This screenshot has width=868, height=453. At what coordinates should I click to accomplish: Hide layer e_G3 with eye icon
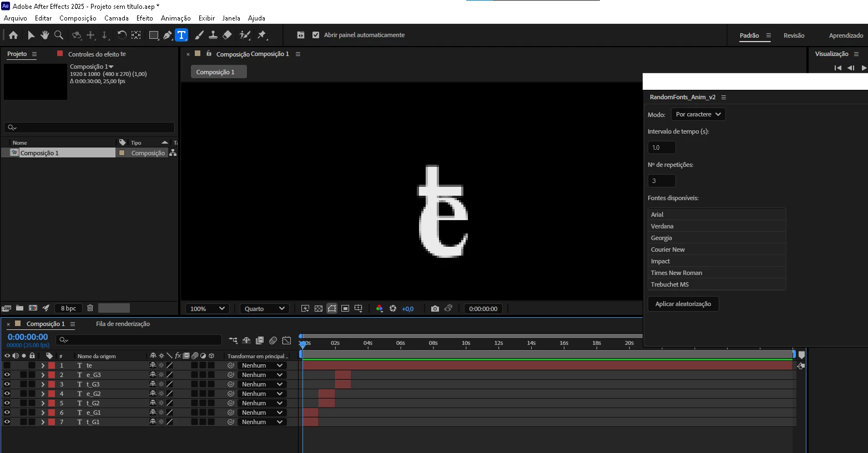tap(7, 375)
